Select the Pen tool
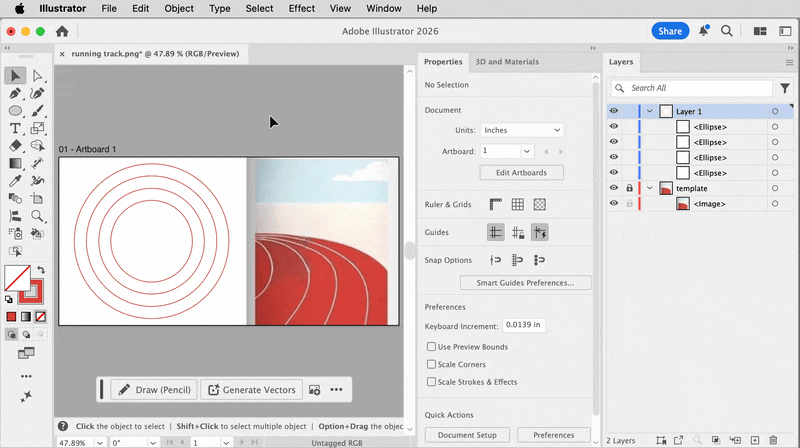Viewport: 800px width, 448px height. tap(15, 93)
